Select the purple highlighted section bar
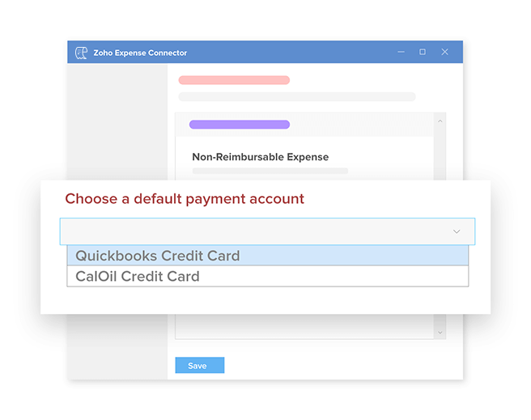 pos(239,125)
